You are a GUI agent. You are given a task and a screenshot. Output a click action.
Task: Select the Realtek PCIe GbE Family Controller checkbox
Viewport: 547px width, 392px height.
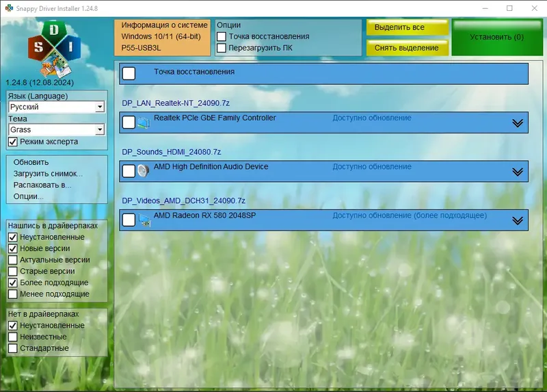pyautogui.click(x=129, y=122)
